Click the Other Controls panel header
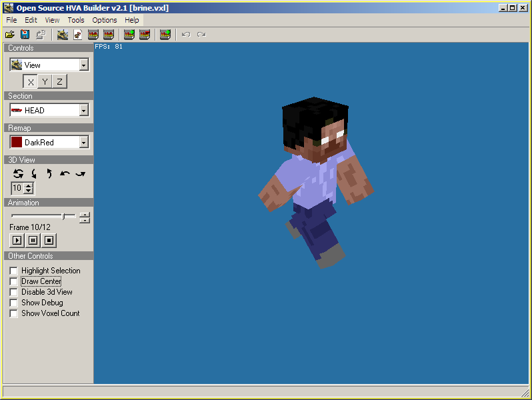Image resolution: width=532 pixels, height=400 pixels. (x=49, y=256)
